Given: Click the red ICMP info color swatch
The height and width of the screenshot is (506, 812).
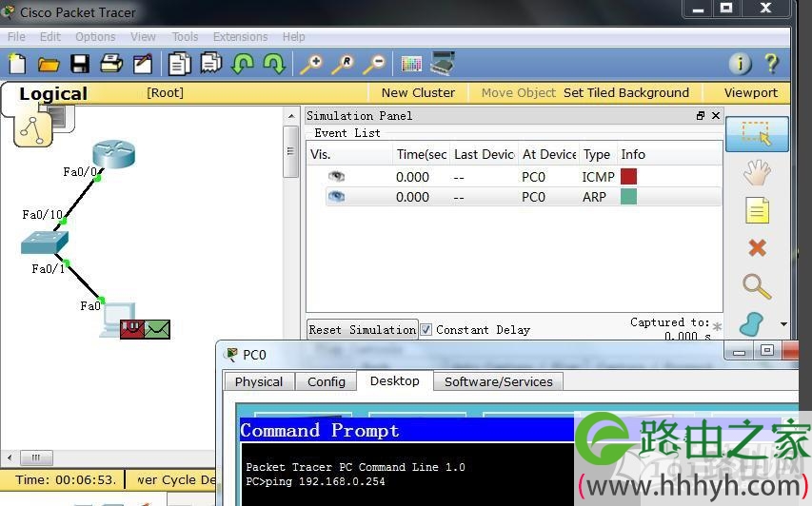Looking at the screenshot, I should [628, 176].
